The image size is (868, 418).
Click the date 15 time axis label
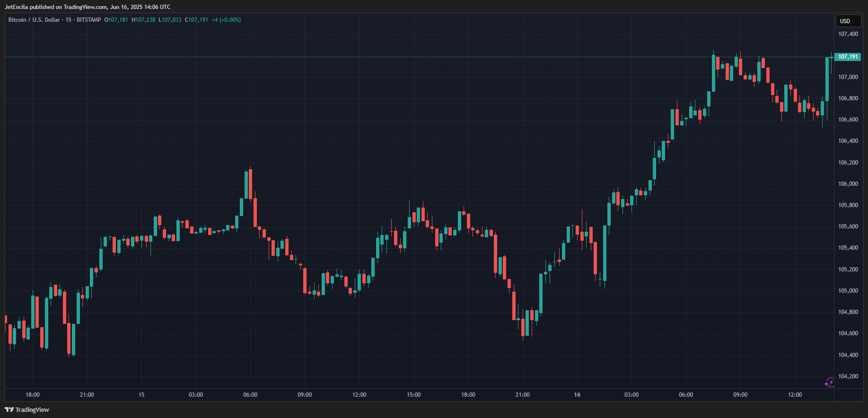tap(141, 395)
